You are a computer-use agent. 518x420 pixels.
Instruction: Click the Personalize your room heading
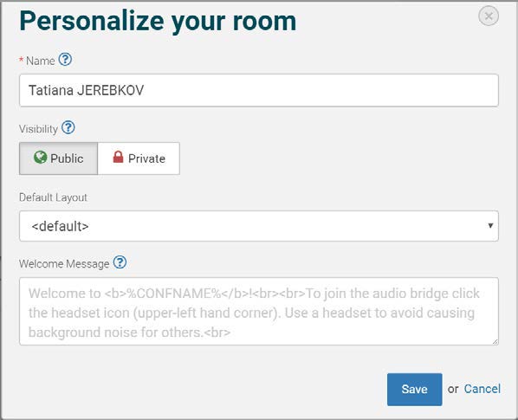pyautogui.click(x=158, y=21)
